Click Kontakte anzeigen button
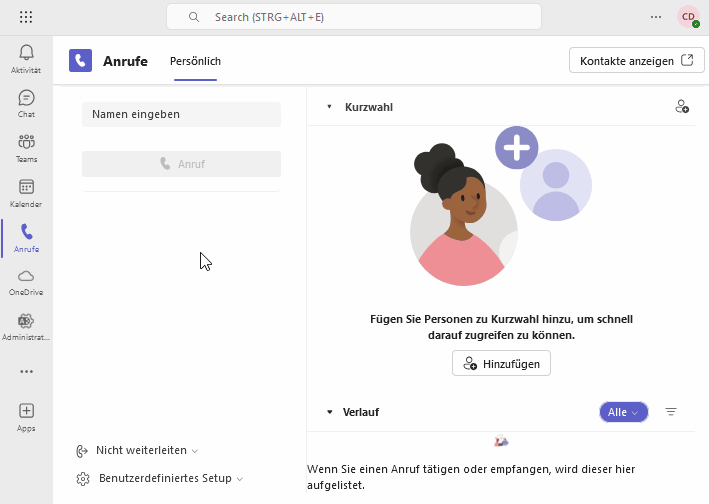Screen dimensions: 709x504 (637, 61)
